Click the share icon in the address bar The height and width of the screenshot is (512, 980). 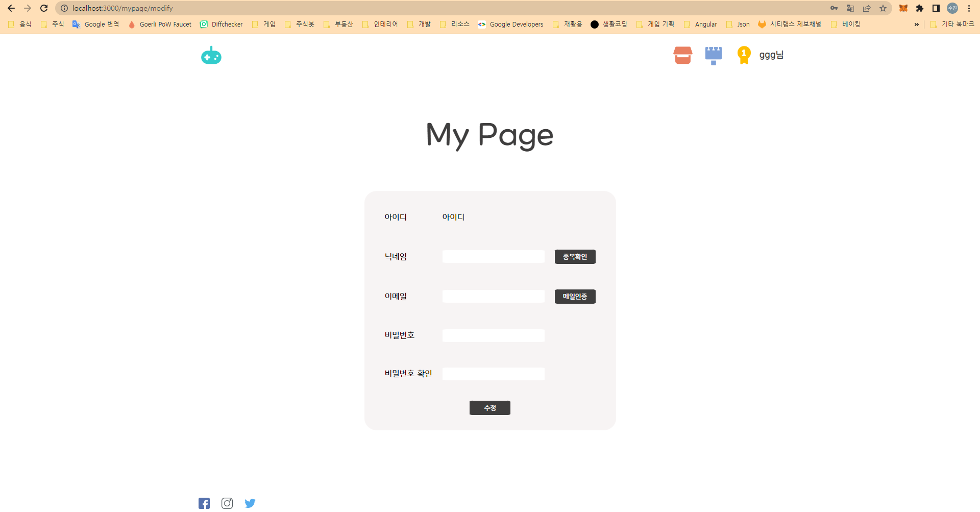pos(867,8)
